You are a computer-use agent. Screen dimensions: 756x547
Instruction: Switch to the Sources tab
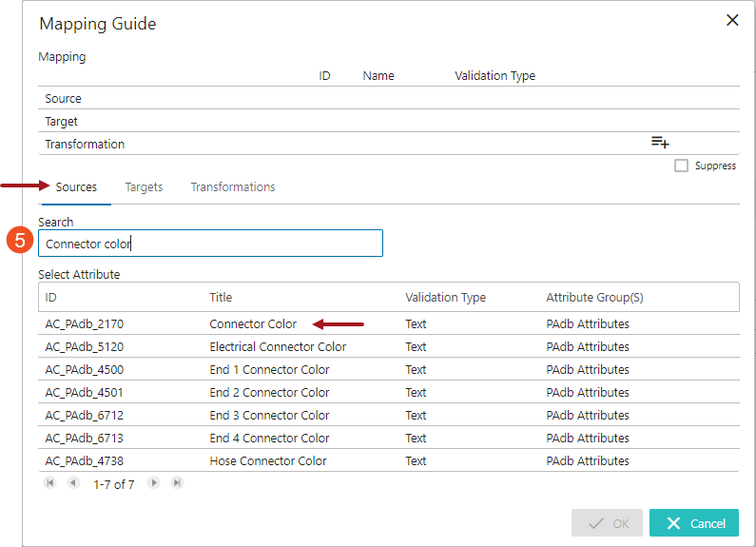76,187
